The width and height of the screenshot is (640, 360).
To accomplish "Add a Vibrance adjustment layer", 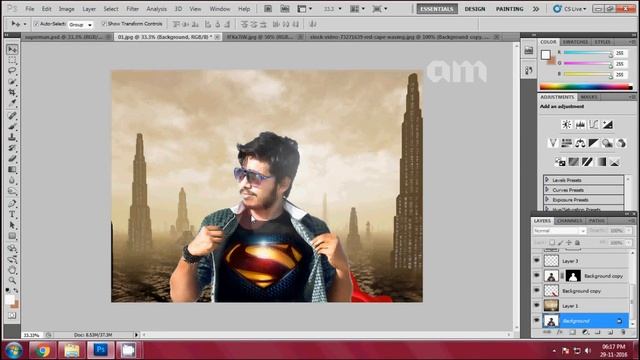I will (x=553, y=143).
